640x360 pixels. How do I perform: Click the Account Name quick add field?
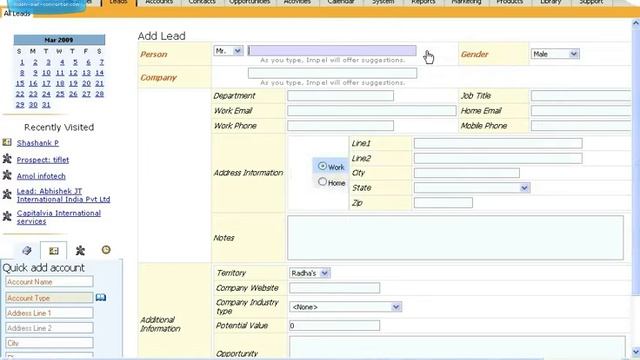coord(49,282)
